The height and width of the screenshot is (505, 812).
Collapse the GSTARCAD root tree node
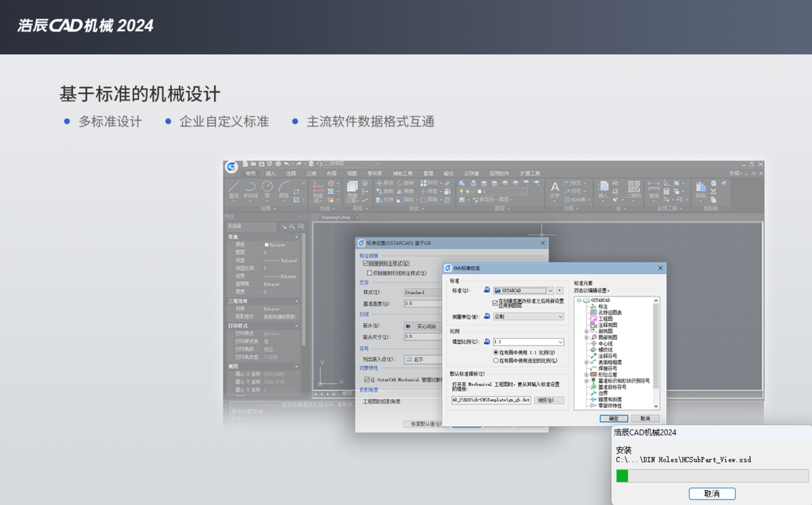click(579, 300)
